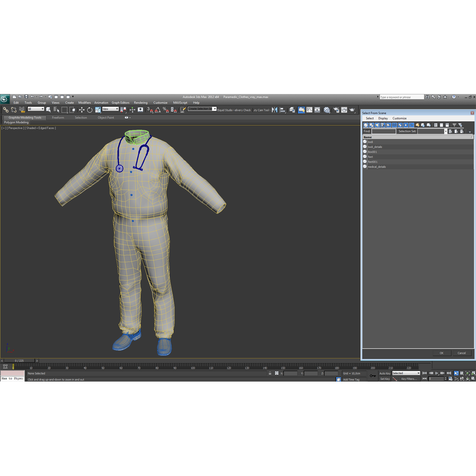This screenshot has width=476, height=476.
Task: Click the Rendered Frame Window icon
Action: point(344,110)
